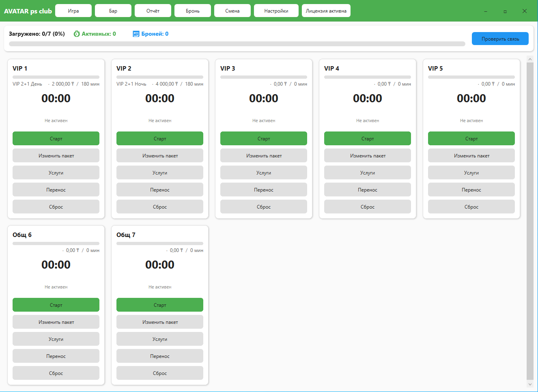Viewport: 538px width, 392px height.
Task: Click Перенос on the VIP 4 card
Action: 368,190
